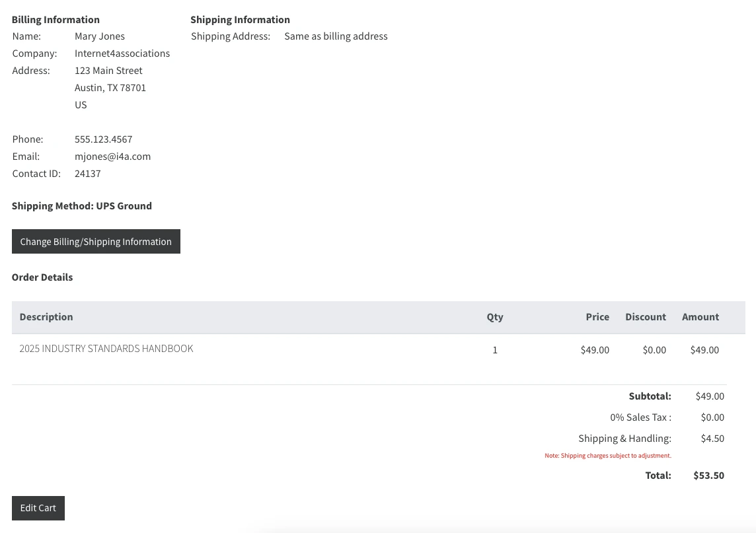Select the 2025 INDUSTRY STANDARDS HANDBOOK product

[106, 349]
